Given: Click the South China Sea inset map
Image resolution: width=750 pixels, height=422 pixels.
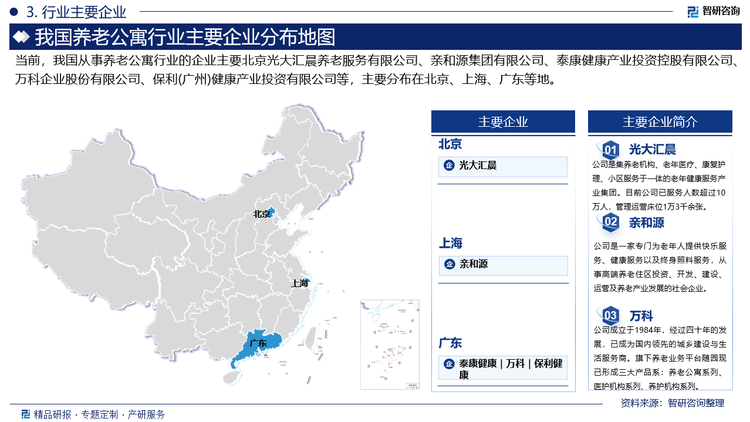Looking at the screenshot, I should point(390,344).
